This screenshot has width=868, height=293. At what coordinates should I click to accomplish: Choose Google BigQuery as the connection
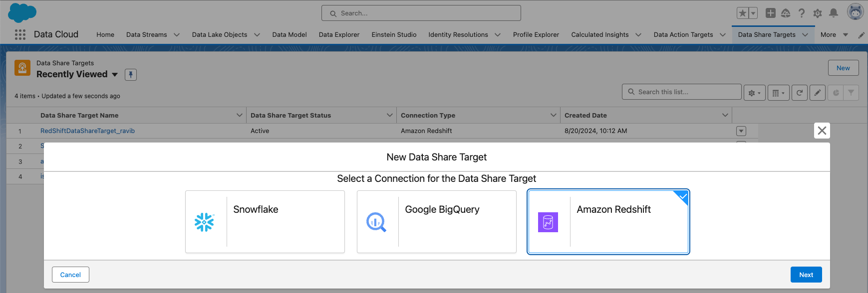pos(437,222)
